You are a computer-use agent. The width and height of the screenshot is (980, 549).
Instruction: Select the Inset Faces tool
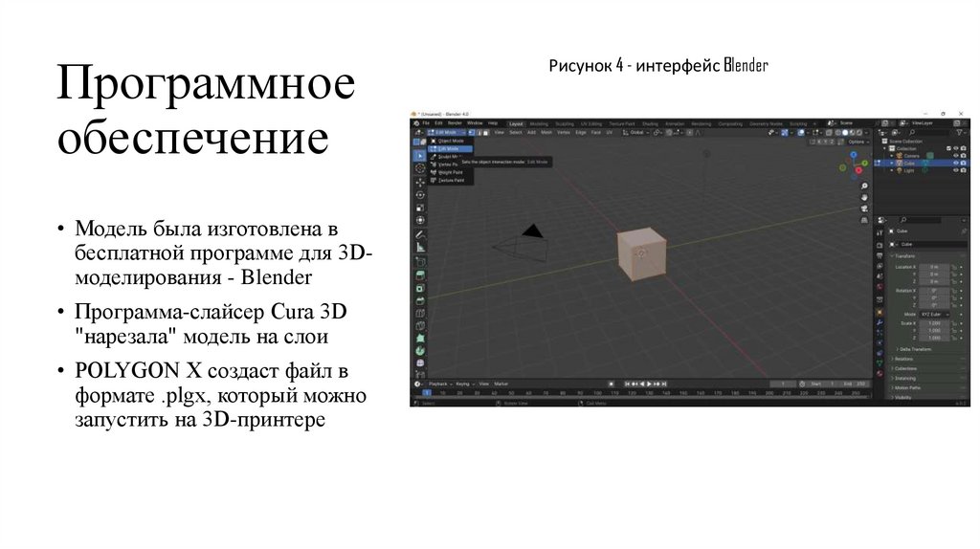[420, 287]
